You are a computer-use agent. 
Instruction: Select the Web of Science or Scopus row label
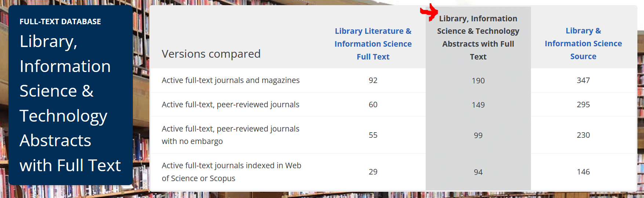click(x=231, y=172)
